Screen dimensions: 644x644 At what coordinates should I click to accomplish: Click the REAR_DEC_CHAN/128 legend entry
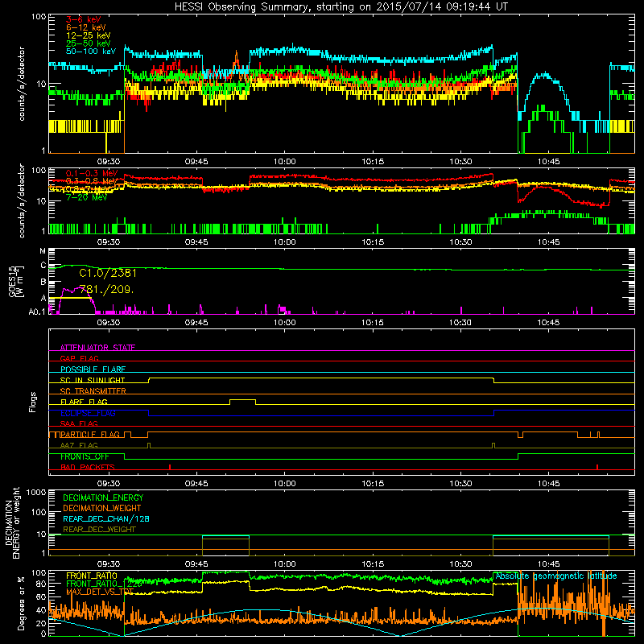106,518
